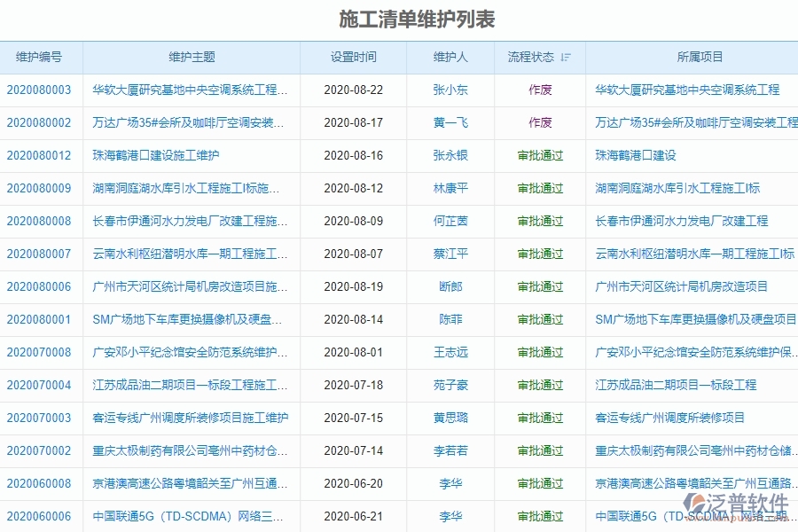
Task: Click project link 华软大厦研究基地中央空调系统工程
Action: tap(687, 90)
